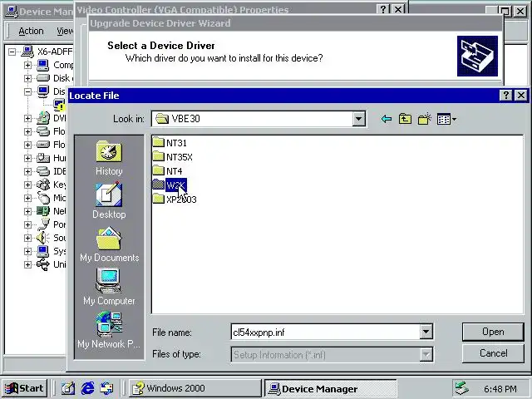Open the Start menu

pyautogui.click(x=24, y=388)
